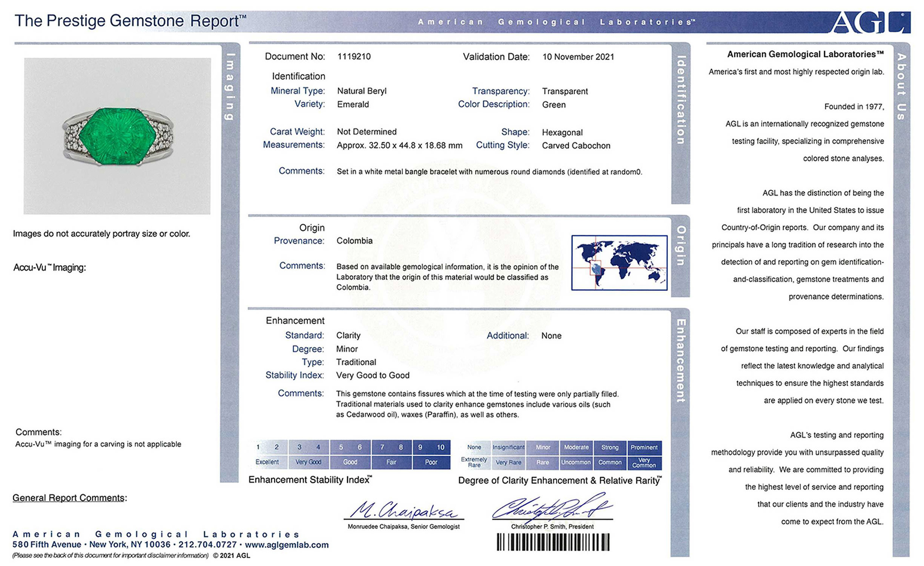This screenshot has height=566, width=924.
Task: Select the vertical Identification tab
Action: click(x=681, y=100)
